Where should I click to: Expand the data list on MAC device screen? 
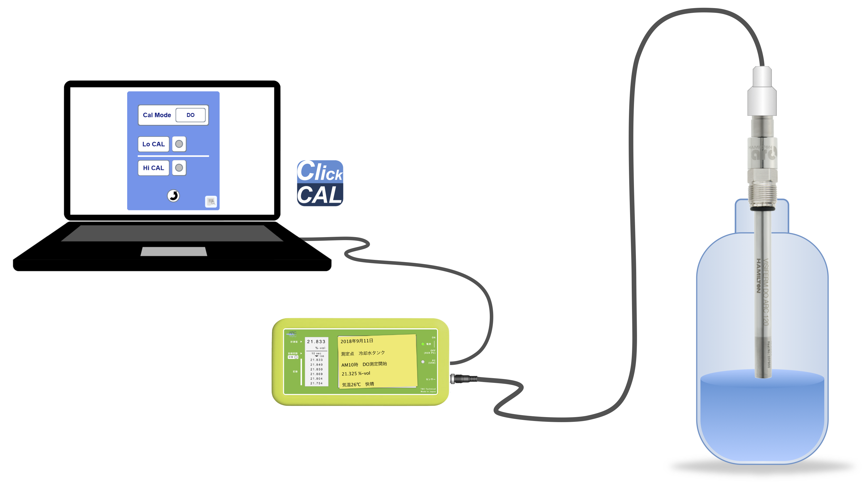316,356
